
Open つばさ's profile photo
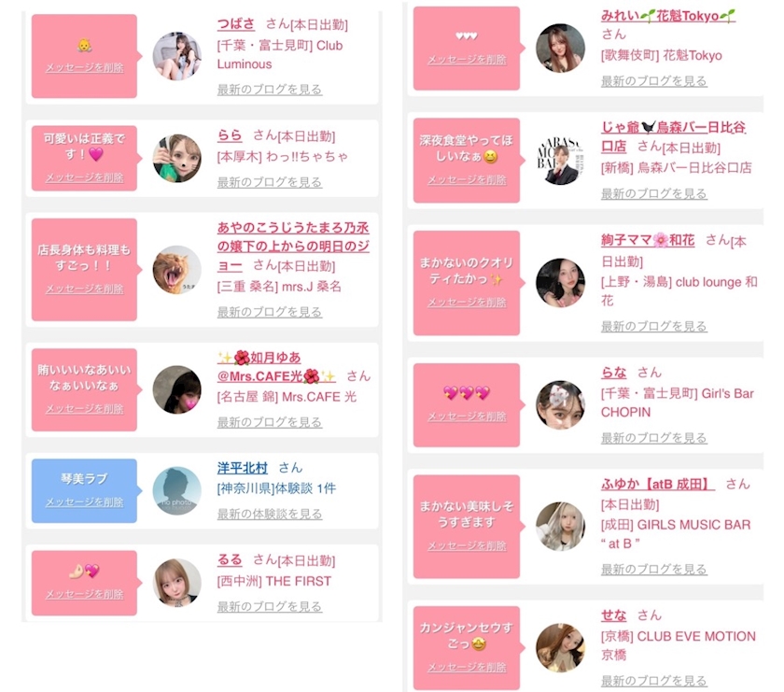[x=177, y=56]
